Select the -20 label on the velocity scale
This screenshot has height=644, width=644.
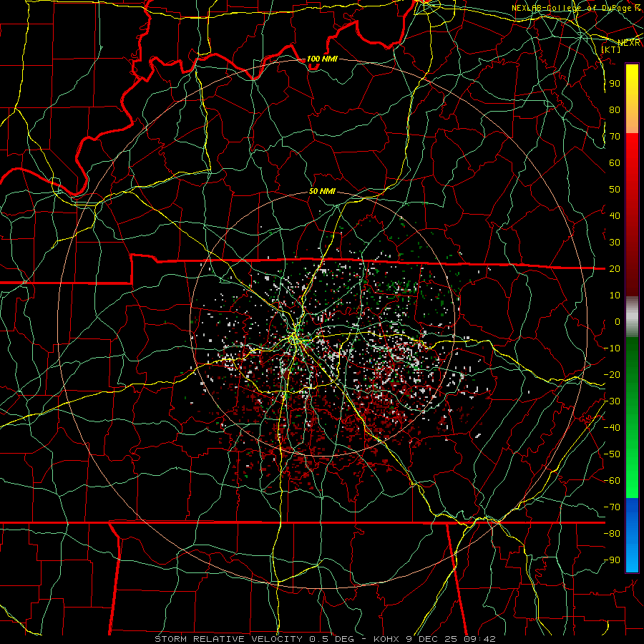click(612, 374)
